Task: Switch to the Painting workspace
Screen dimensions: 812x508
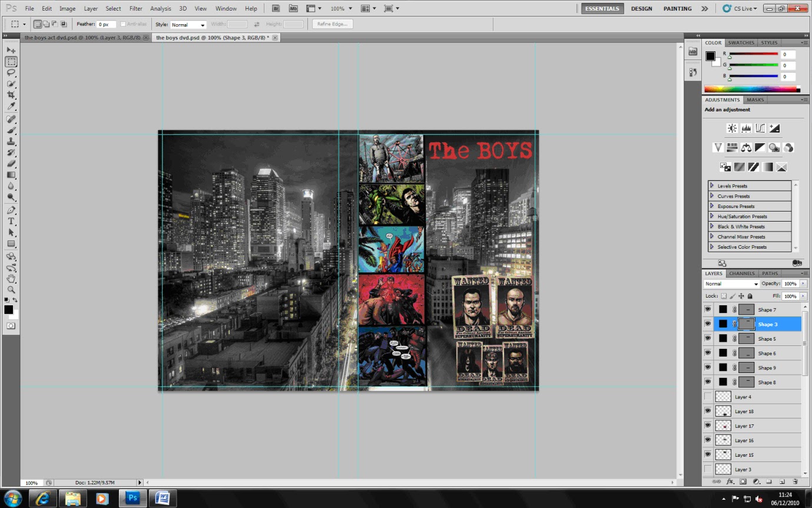Action: (x=677, y=9)
